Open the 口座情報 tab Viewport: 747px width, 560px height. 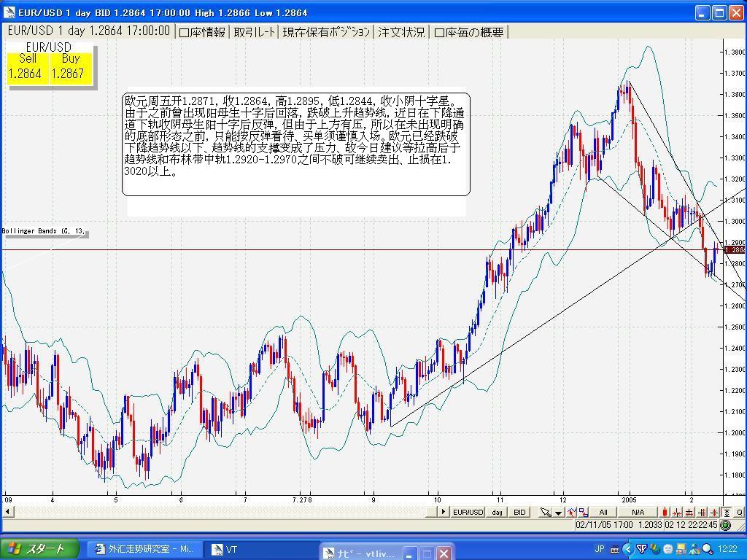pos(202,32)
